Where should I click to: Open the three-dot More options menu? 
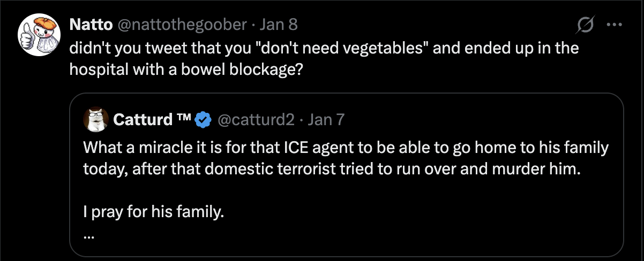click(x=613, y=25)
